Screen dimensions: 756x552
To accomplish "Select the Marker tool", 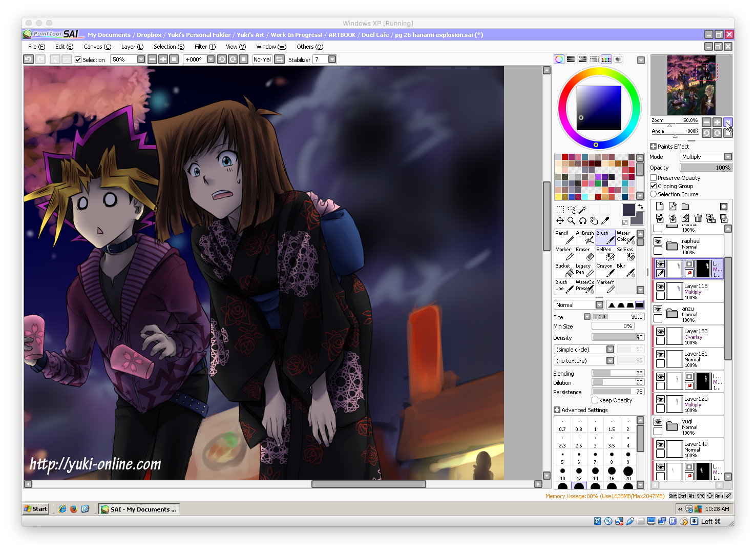I will (564, 254).
